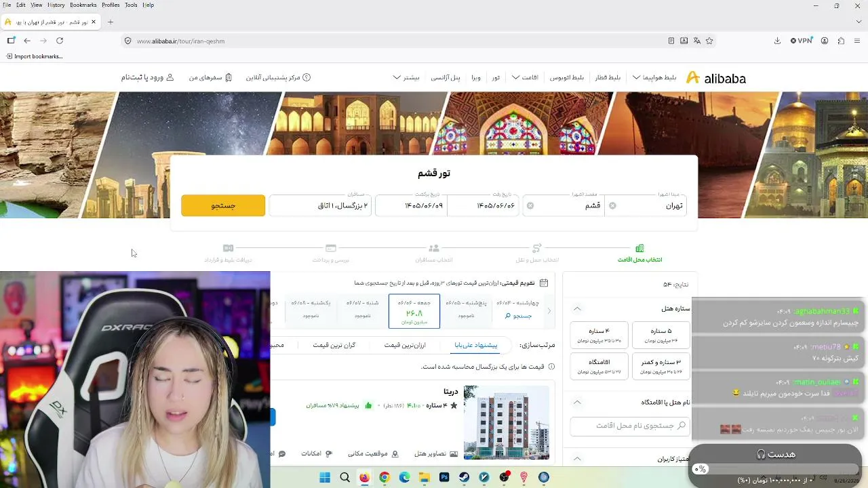Open the browser hamburger menu

click(857, 41)
